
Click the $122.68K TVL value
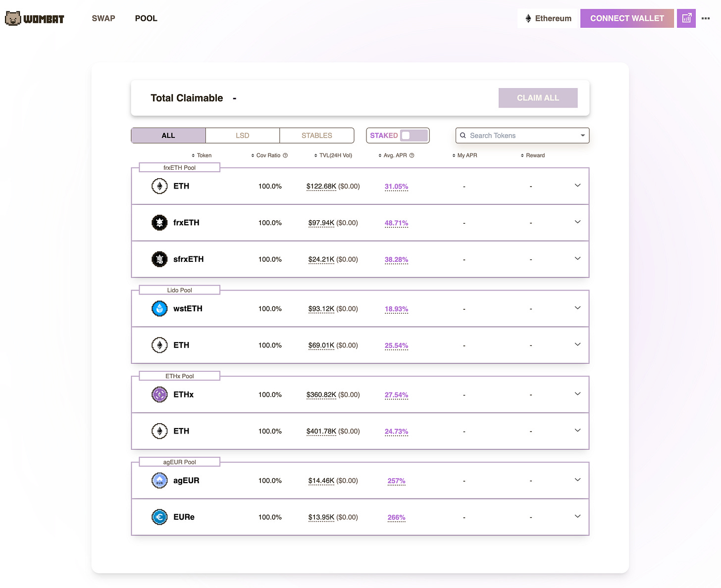pos(321,187)
